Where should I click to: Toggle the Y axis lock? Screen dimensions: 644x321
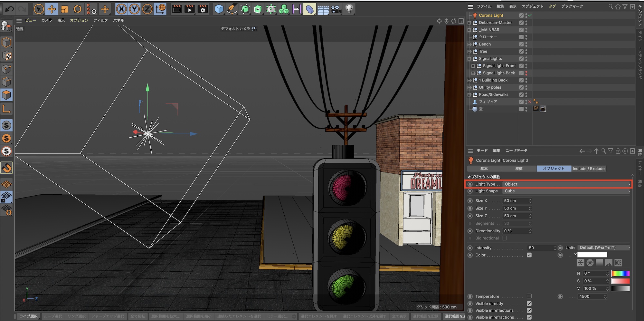click(x=134, y=9)
